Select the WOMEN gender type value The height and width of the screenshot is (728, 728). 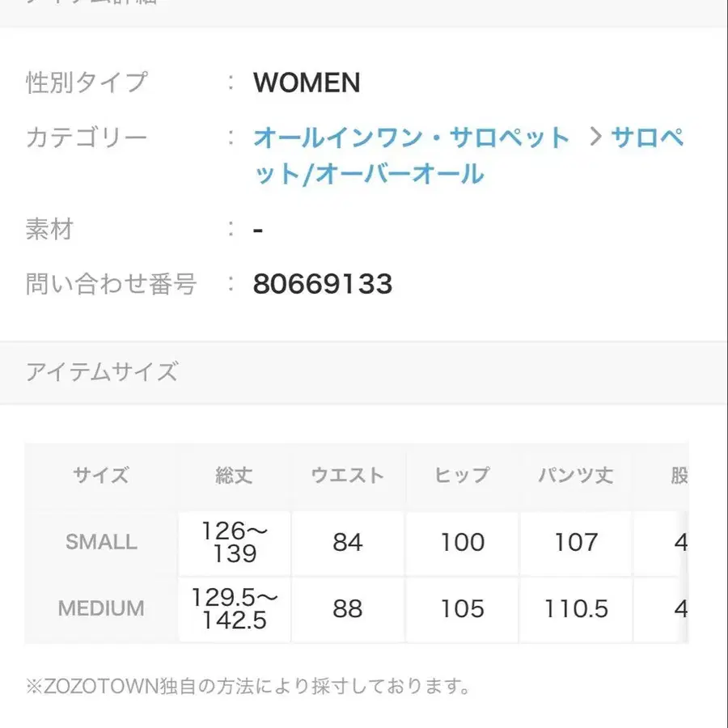(307, 83)
